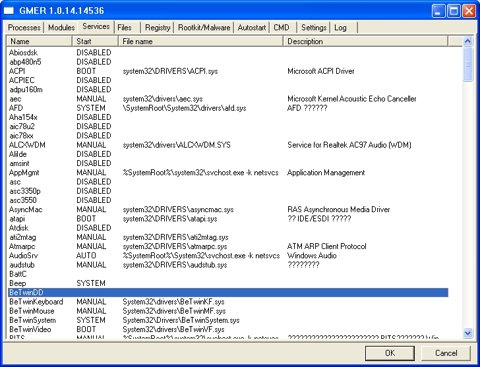Click the OK button
480x367 pixels.
(x=390, y=353)
